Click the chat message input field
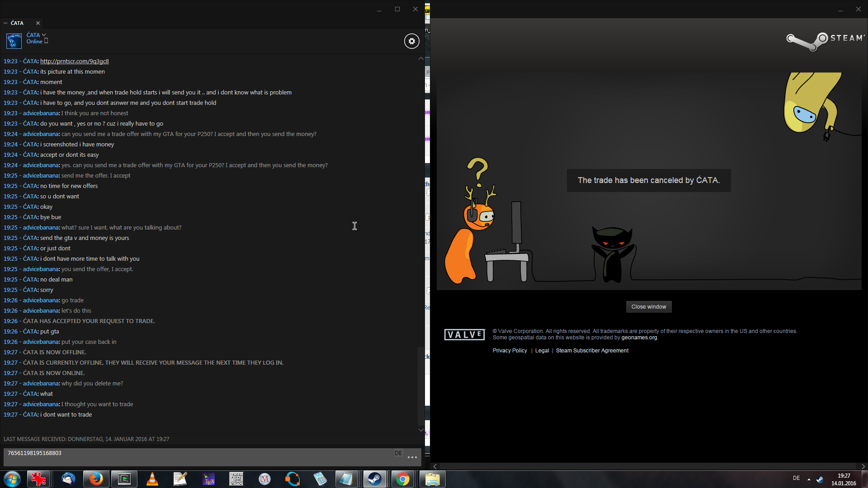The width and height of the screenshot is (868, 488). pyautogui.click(x=199, y=456)
